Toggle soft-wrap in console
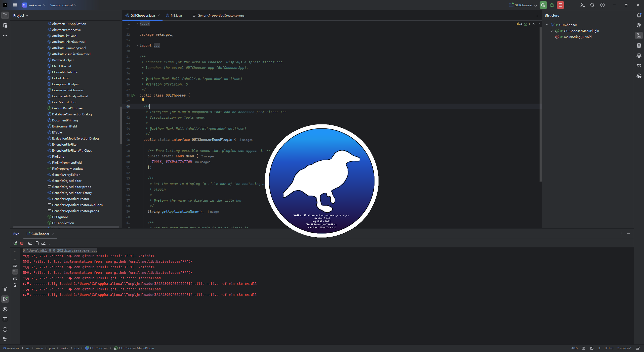The image size is (644, 352). pos(15,265)
